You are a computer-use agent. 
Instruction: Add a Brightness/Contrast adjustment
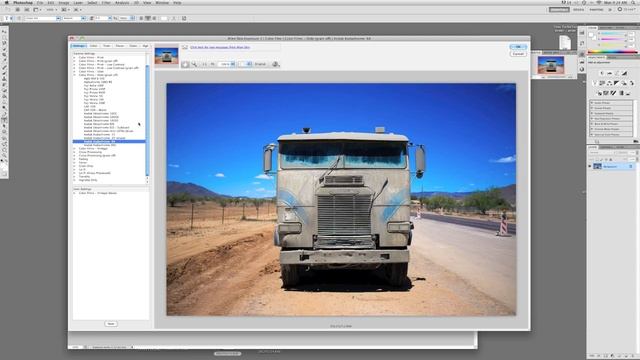[x=602, y=73]
